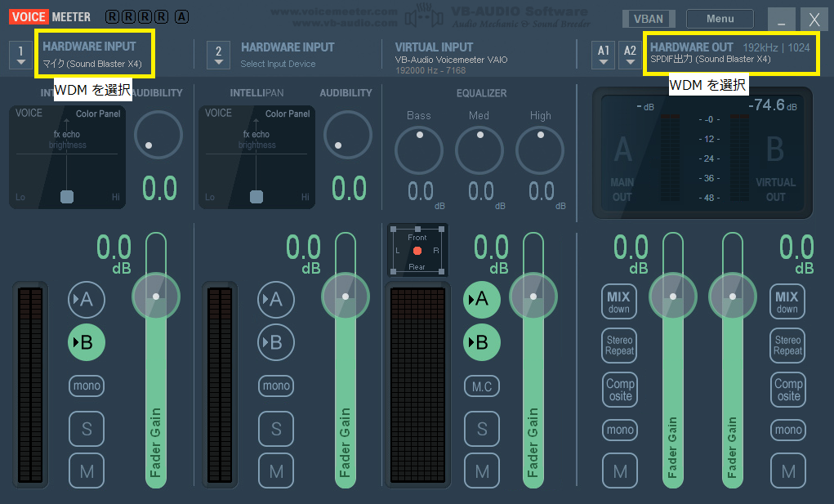The width and height of the screenshot is (834, 504).
Task: Open the Menu button
Action: click(720, 19)
